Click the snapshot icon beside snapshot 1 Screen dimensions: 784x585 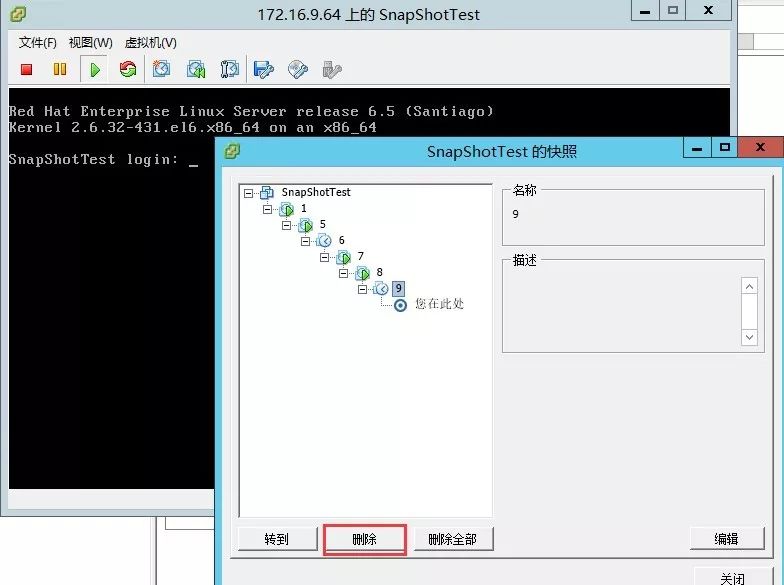[286, 209]
